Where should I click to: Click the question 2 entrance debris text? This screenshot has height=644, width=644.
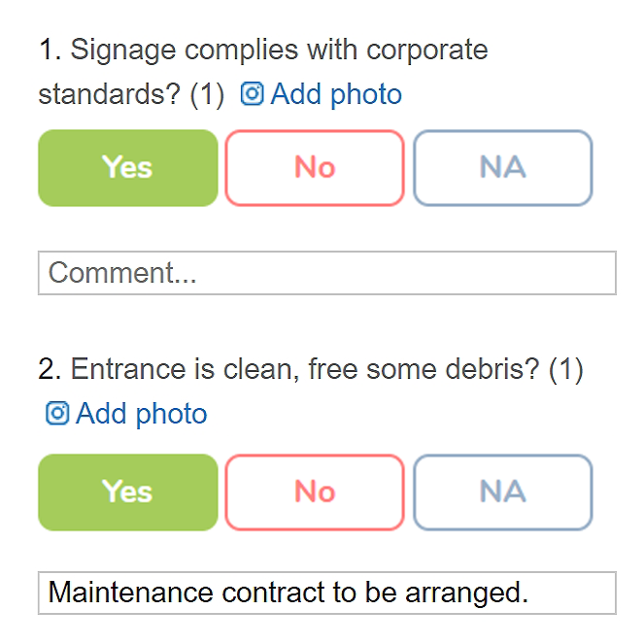[x=311, y=369]
